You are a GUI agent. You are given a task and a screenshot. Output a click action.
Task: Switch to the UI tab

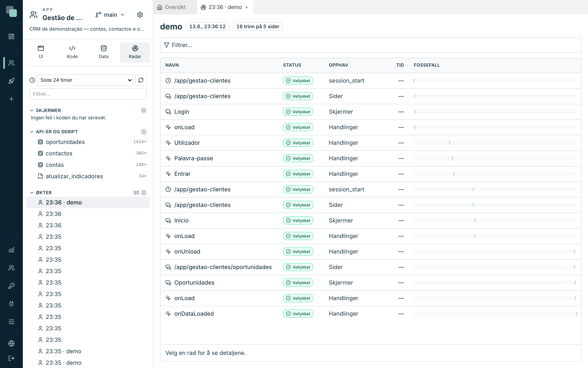coord(41,52)
